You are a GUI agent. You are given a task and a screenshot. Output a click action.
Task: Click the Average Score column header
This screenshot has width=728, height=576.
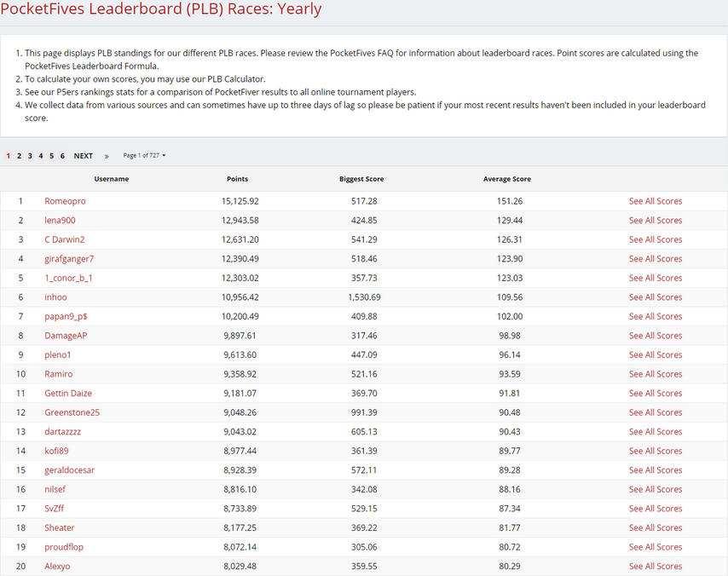click(x=507, y=179)
